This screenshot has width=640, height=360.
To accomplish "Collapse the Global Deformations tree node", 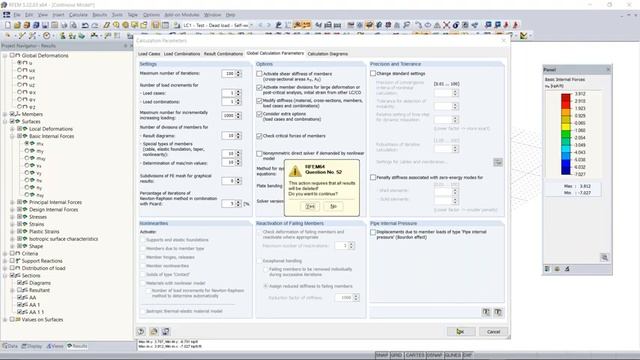I will (x=5, y=56).
